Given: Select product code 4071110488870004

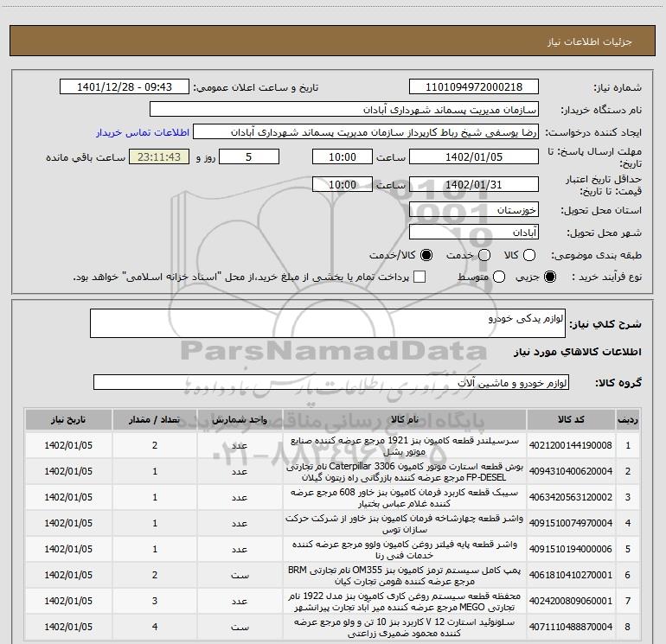Looking at the screenshot, I should (x=571, y=627).
